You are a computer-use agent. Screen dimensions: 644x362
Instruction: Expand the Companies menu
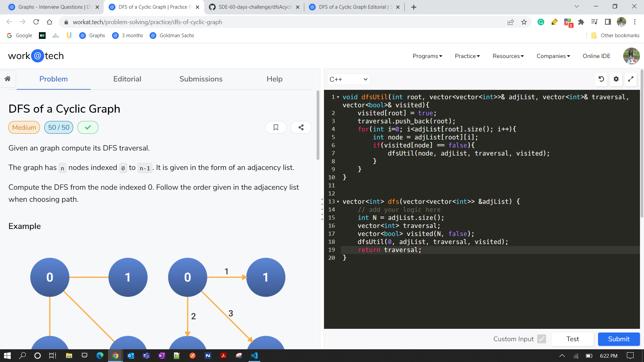pyautogui.click(x=553, y=56)
